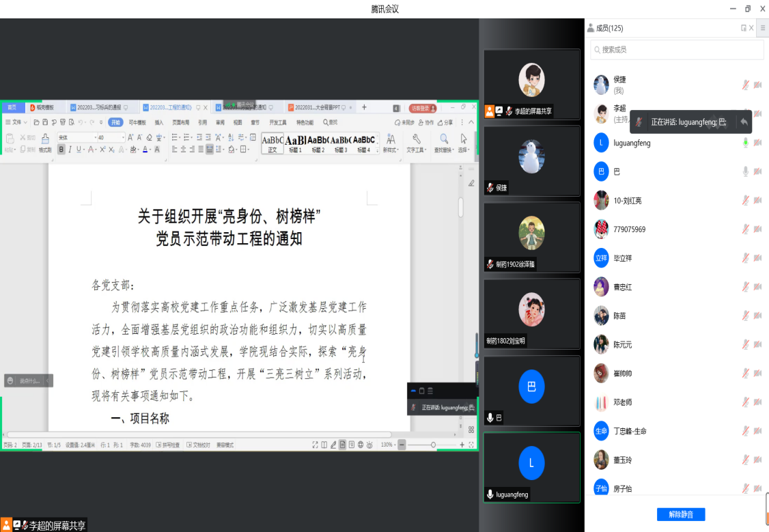Click the 搜索成员 member search field
The width and height of the screenshot is (769, 532).
pos(677,50)
